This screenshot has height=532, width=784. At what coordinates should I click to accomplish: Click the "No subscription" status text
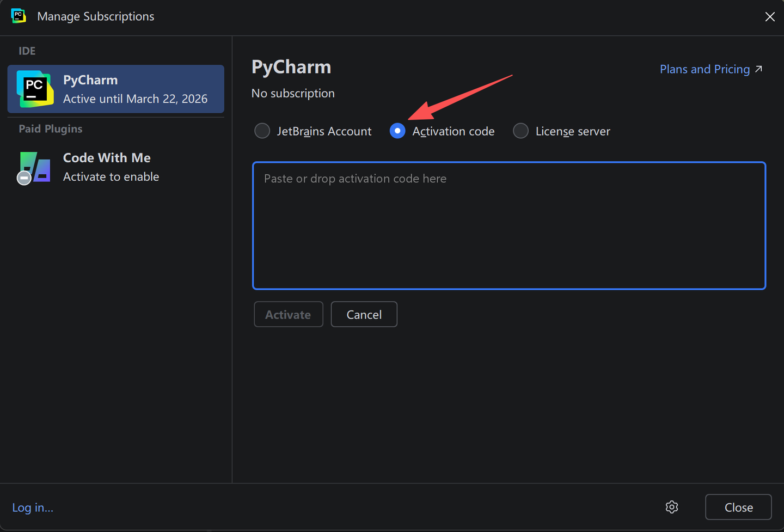[293, 93]
